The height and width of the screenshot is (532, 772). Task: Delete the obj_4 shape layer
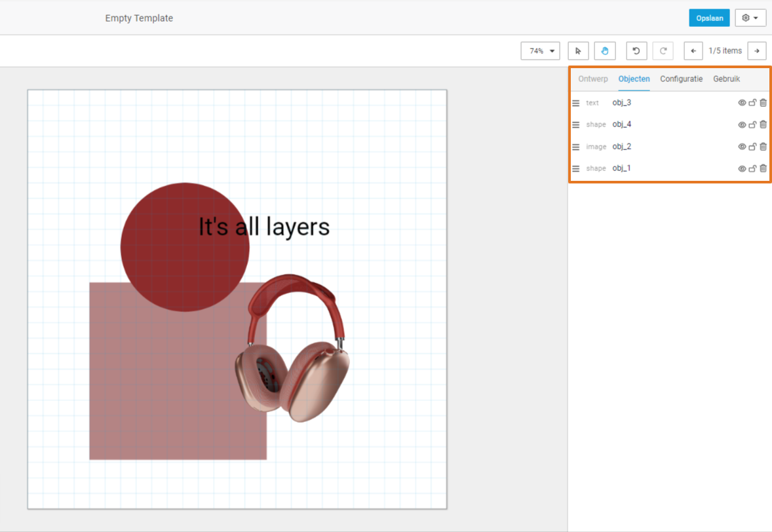[763, 124]
